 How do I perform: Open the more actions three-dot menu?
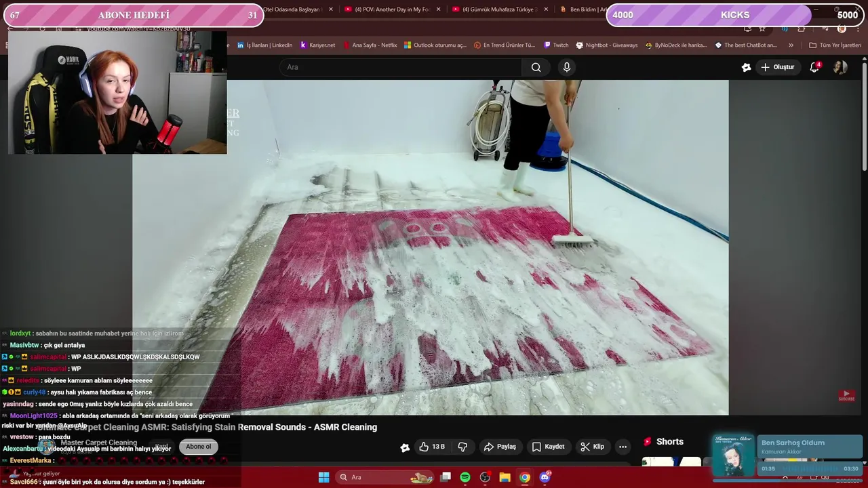(623, 447)
